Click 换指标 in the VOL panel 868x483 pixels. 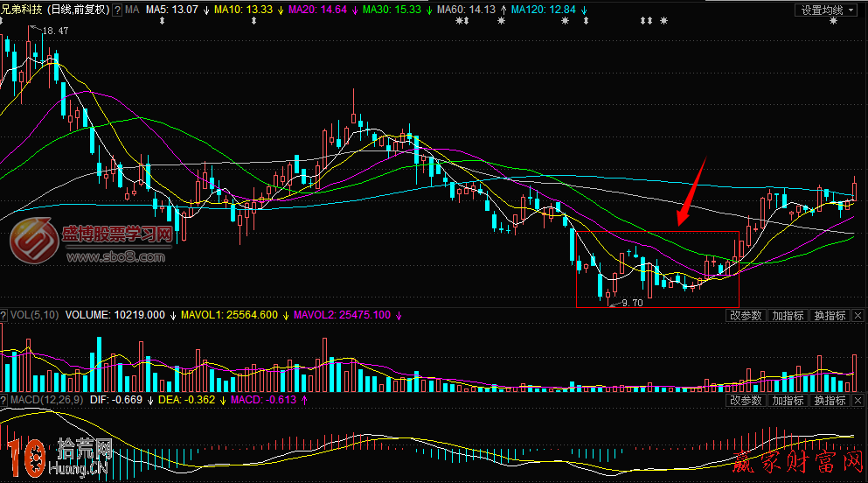830,316
